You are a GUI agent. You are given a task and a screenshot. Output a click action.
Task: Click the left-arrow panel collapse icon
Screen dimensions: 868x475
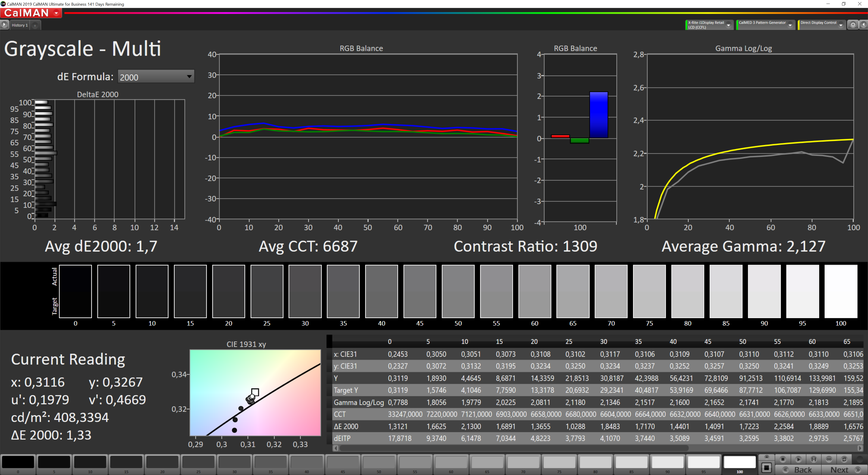[x=864, y=25]
